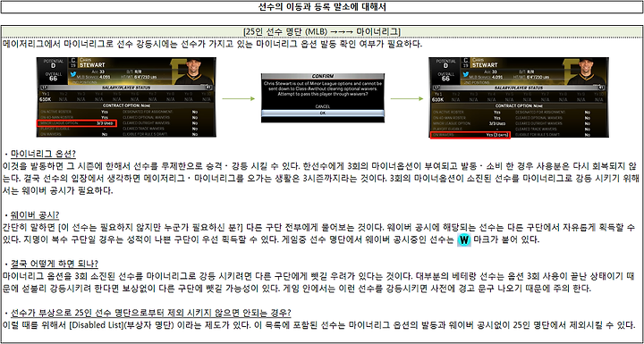The image size is (644, 344).
Task: Click the document title 선수의 이동과 등록 말소에 대해서
Action: pos(322,7)
